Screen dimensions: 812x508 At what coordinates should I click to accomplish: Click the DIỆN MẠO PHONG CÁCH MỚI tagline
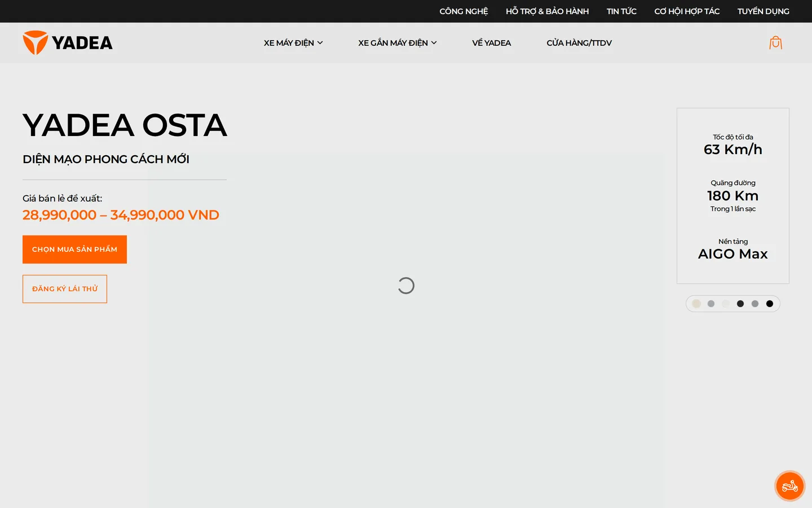coord(106,159)
